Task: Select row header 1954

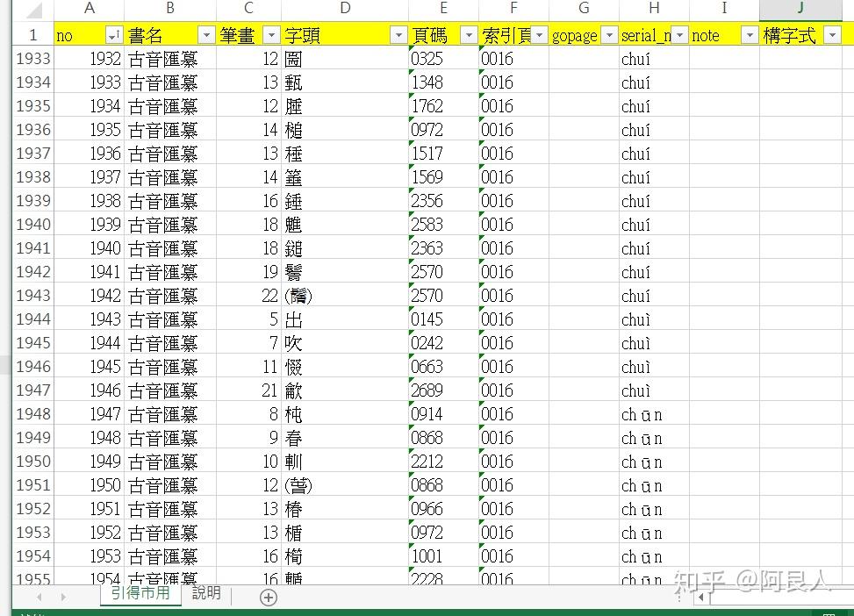Action: click(x=33, y=555)
